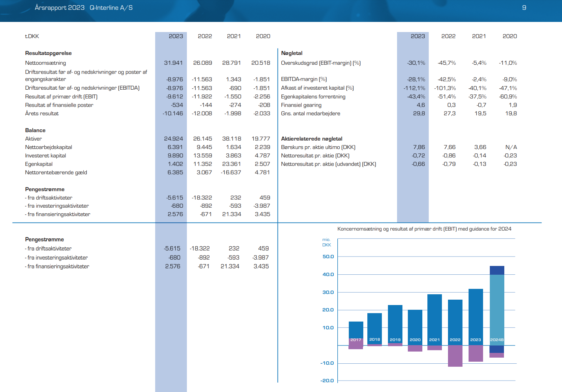
Task: Click the -20.0 y-axis label
Action: 327,381
